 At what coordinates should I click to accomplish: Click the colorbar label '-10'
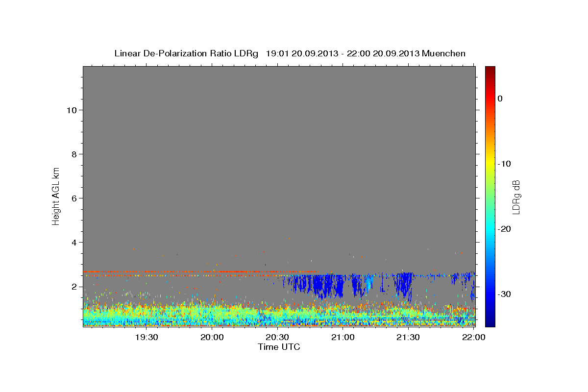505,164
